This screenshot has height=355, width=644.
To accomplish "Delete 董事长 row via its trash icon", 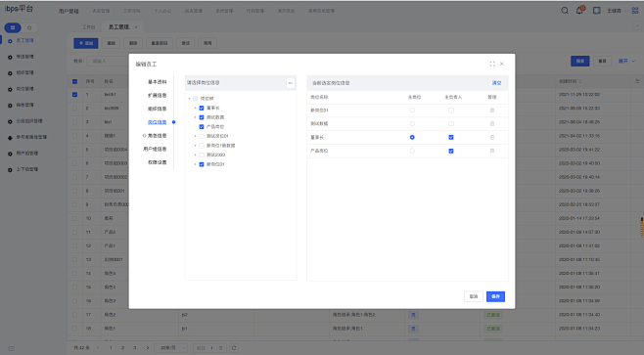I will tap(492, 138).
